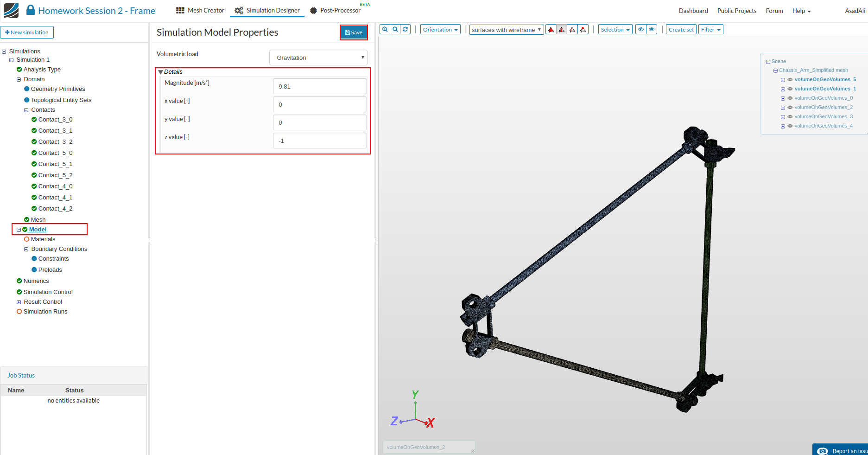Image resolution: width=868 pixels, height=455 pixels.
Task: Click the x value input field
Action: 320,104
